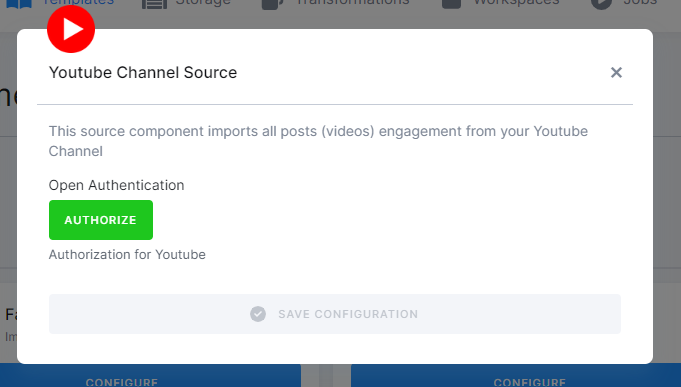681x387 pixels.
Task: Click the green AUTHORIZE button
Action: (101, 220)
